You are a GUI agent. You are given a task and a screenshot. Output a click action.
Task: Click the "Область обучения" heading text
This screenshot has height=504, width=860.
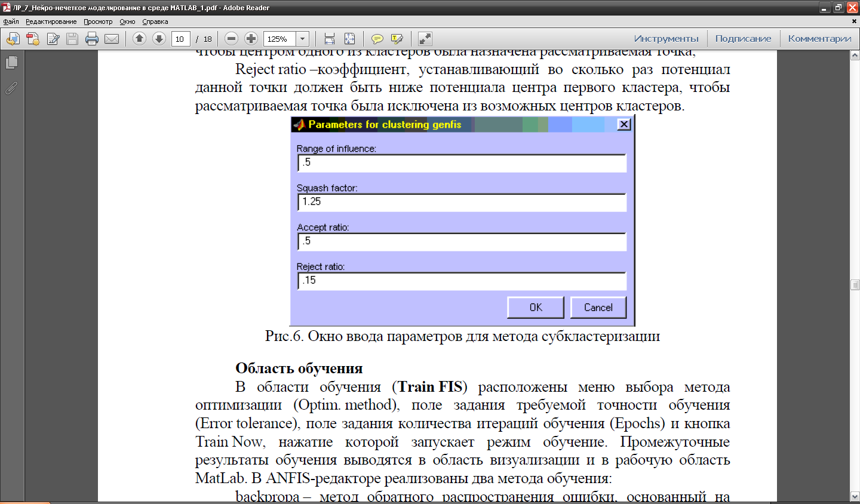tap(299, 368)
